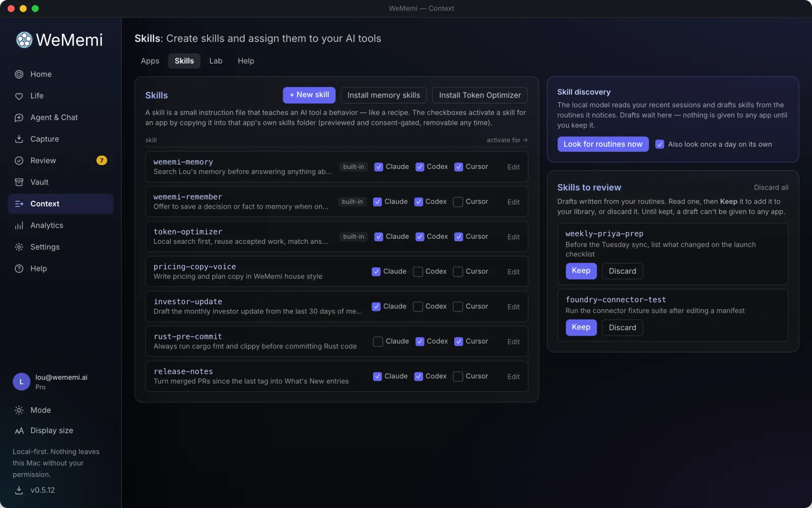Click the release-notes skill name
Viewport: 812px width, 508px height.
tap(183, 371)
